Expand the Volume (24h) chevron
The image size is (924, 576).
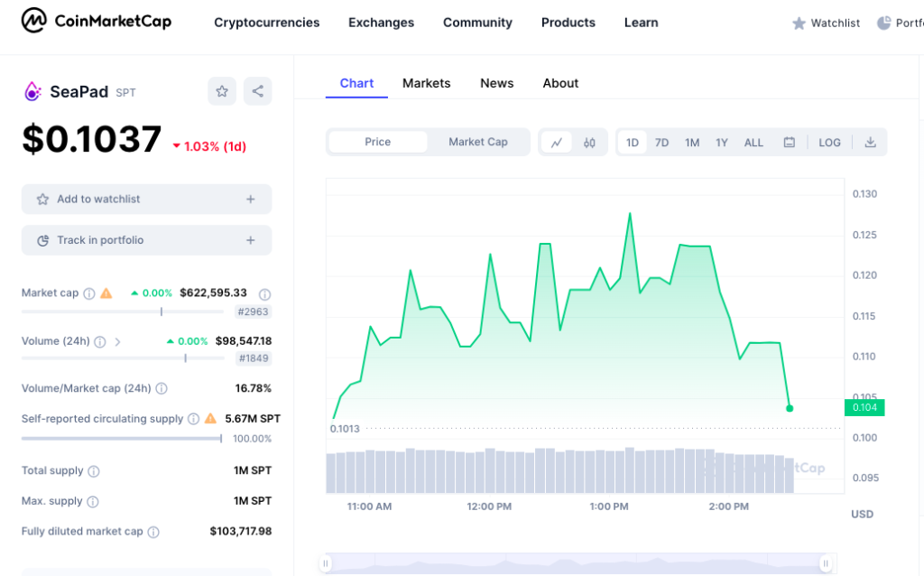click(x=118, y=342)
